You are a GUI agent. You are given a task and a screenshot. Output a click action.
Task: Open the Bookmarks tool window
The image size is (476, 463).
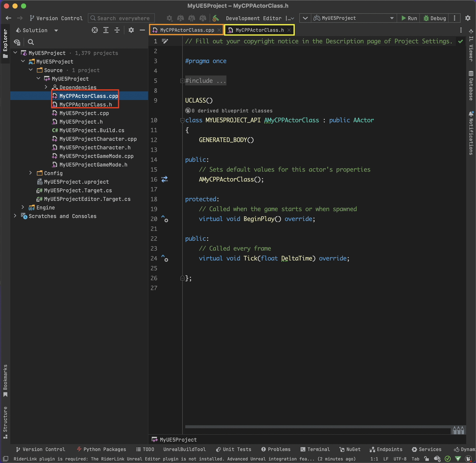(5, 381)
